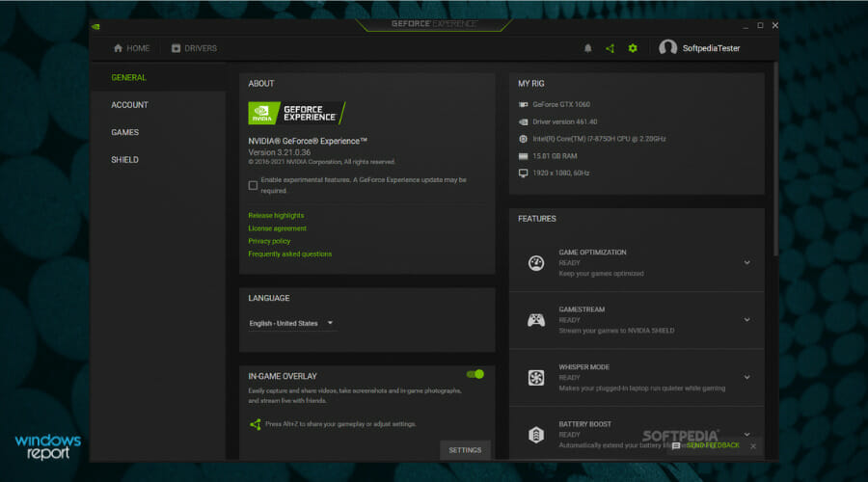
Task: Turn off the In-Game Overlay toggle
Action: pos(475,375)
